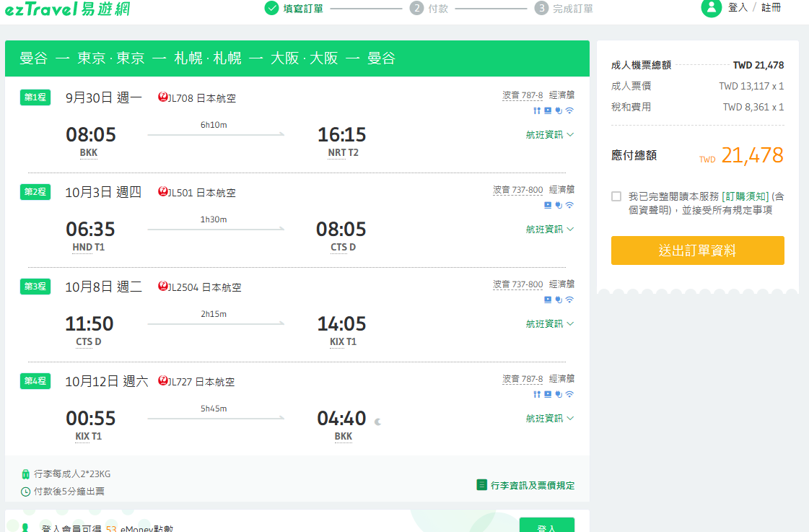Click the power outlet icon for JL501
The image size is (809, 532).
[x=559, y=205]
